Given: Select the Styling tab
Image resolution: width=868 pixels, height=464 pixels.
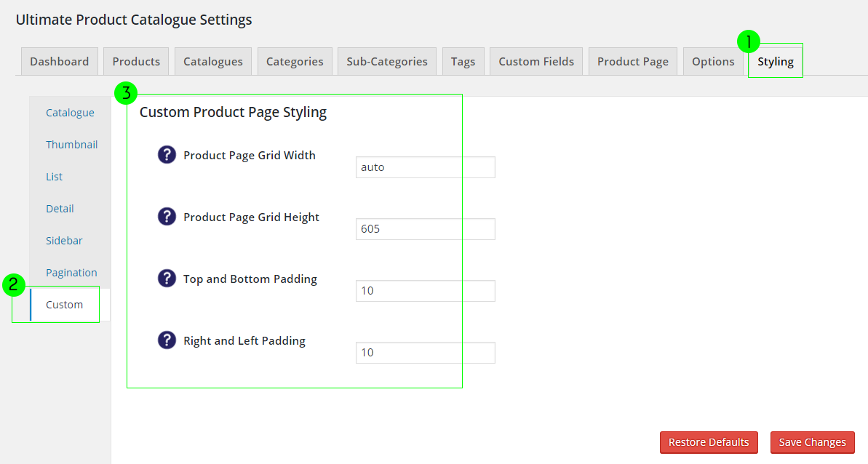Looking at the screenshot, I should 776,61.
